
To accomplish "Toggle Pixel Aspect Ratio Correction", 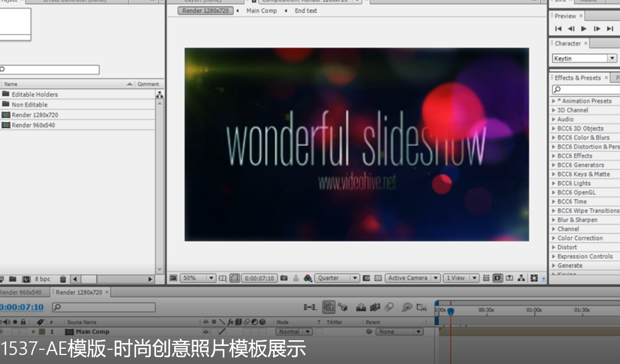I will tap(486, 278).
